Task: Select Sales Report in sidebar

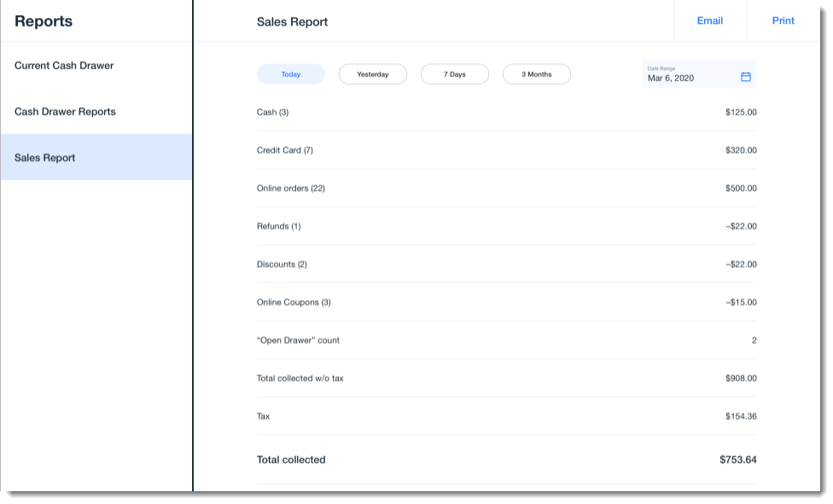Action: pyautogui.click(x=45, y=158)
